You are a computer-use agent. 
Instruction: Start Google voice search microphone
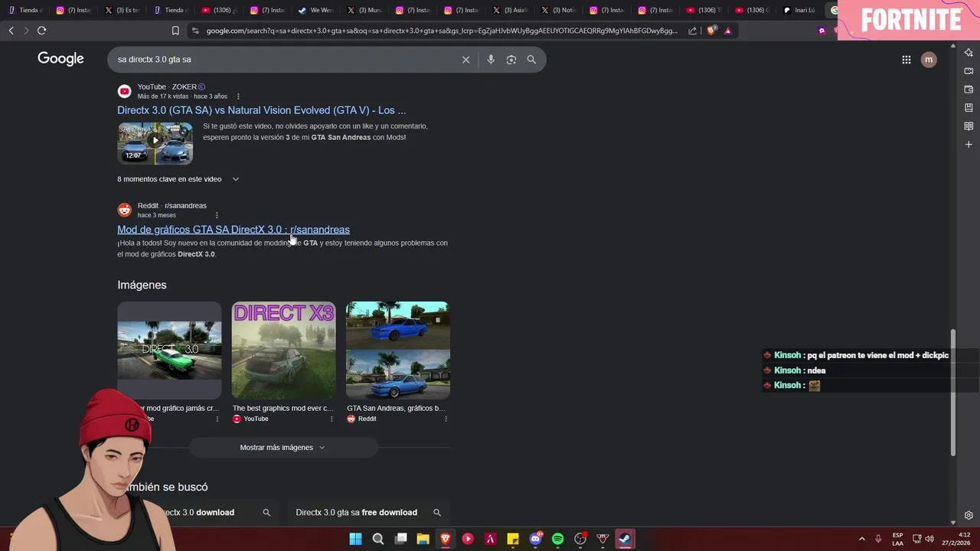coord(491,60)
